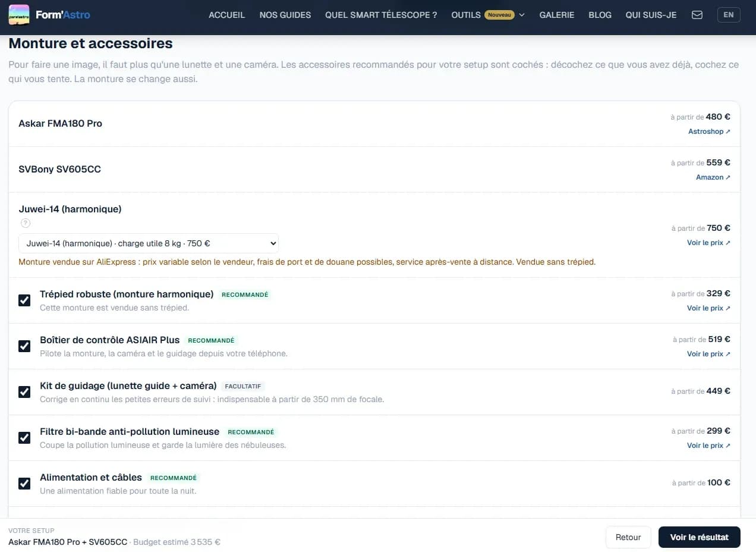The height and width of the screenshot is (552, 756).
Task: Uncheck Alimentation et câbles
Action: coord(24,484)
